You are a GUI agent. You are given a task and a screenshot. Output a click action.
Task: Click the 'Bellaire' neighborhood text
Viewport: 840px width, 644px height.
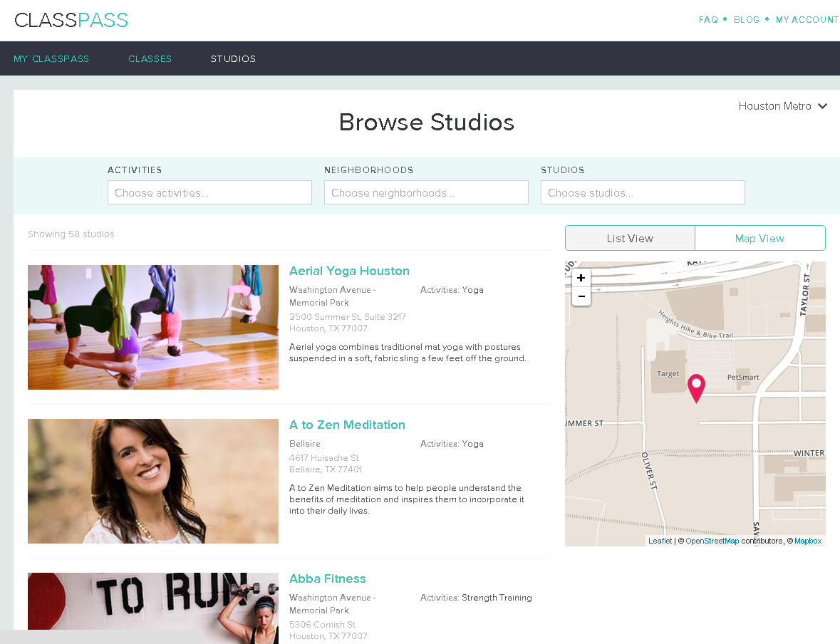305,444
